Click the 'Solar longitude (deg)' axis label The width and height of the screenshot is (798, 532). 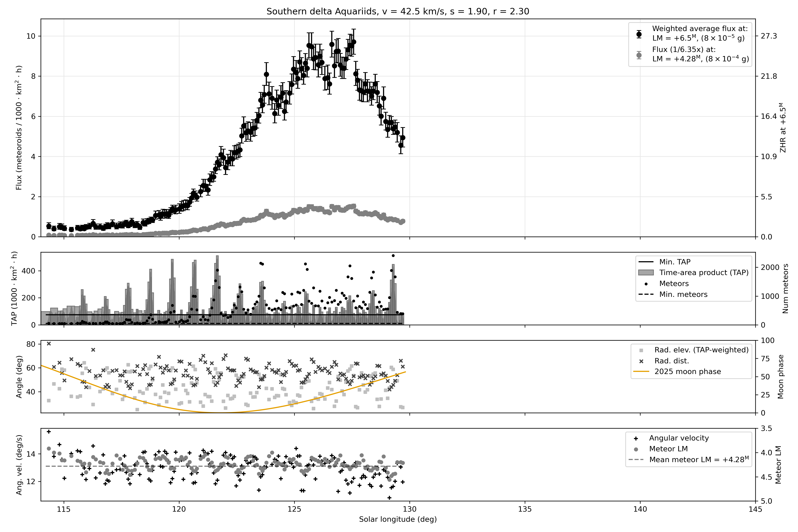[398, 519]
